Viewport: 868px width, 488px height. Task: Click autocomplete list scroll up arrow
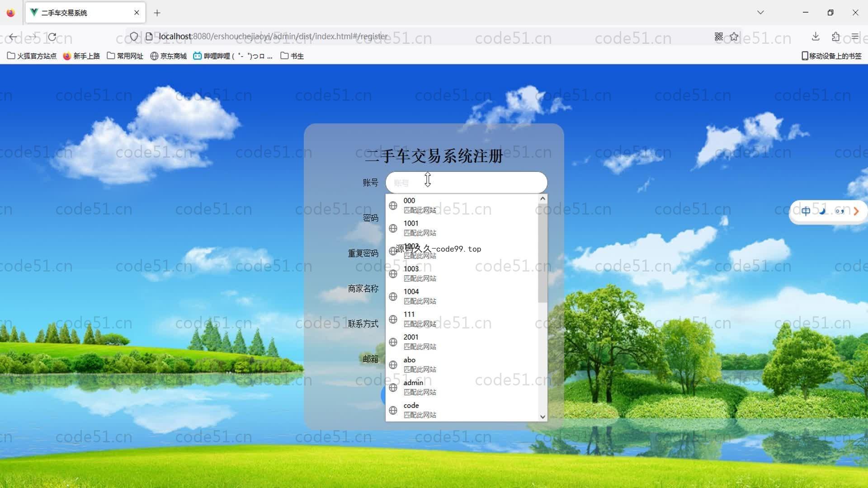click(542, 199)
